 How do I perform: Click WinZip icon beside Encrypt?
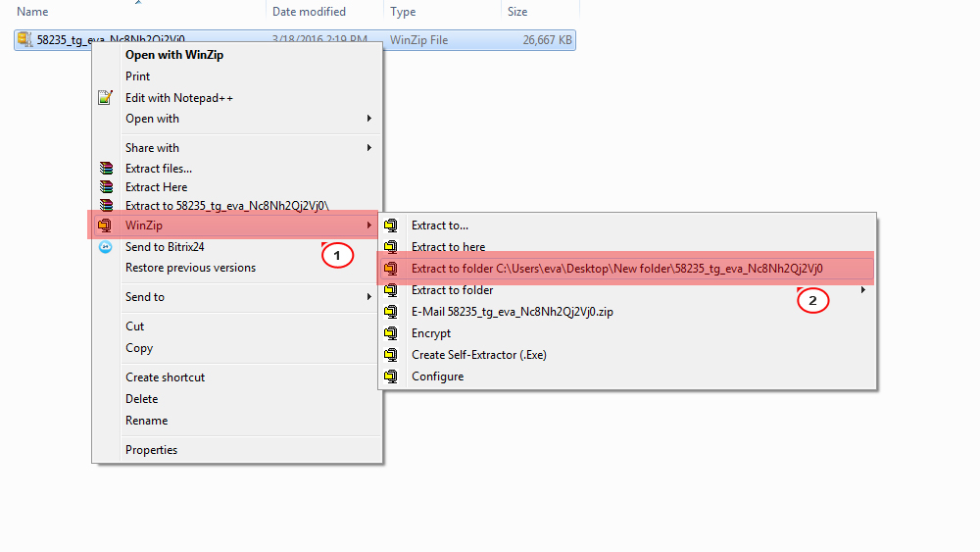[x=391, y=333]
